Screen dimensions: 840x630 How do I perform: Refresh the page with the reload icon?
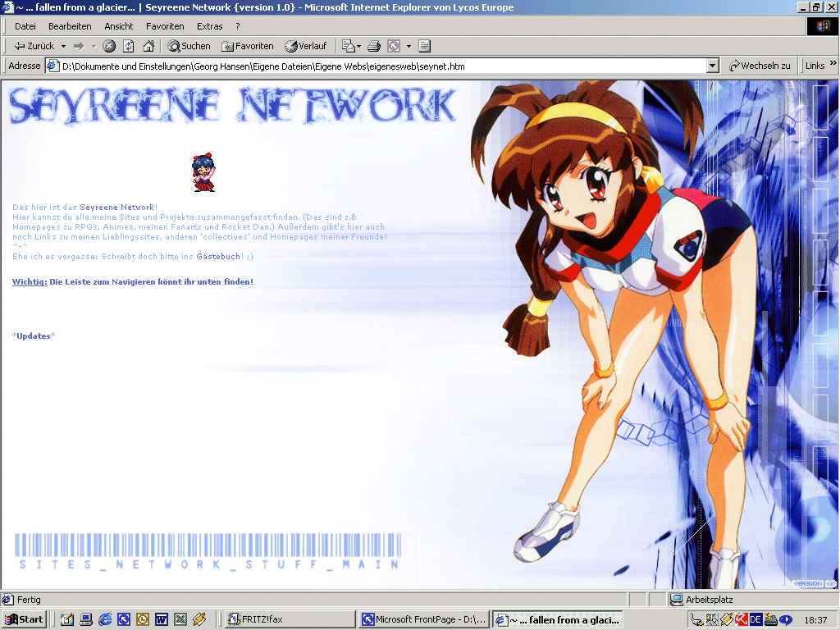point(129,46)
